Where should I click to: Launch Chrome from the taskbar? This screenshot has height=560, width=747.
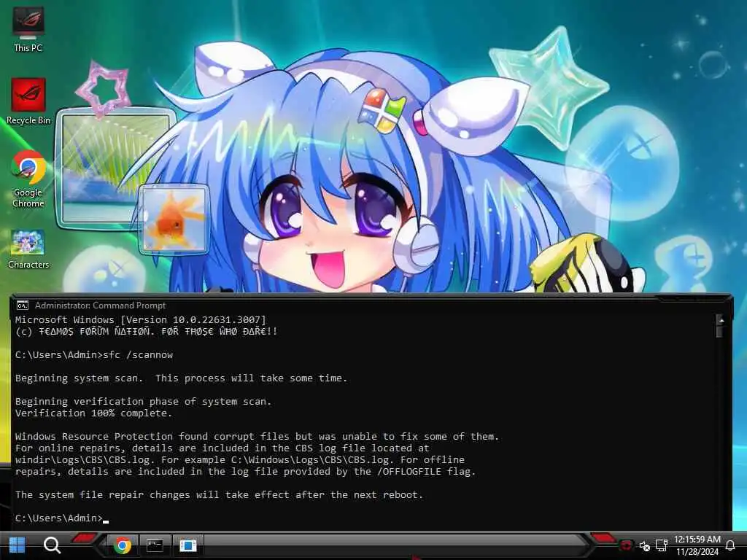pyautogui.click(x=123, y=545)
